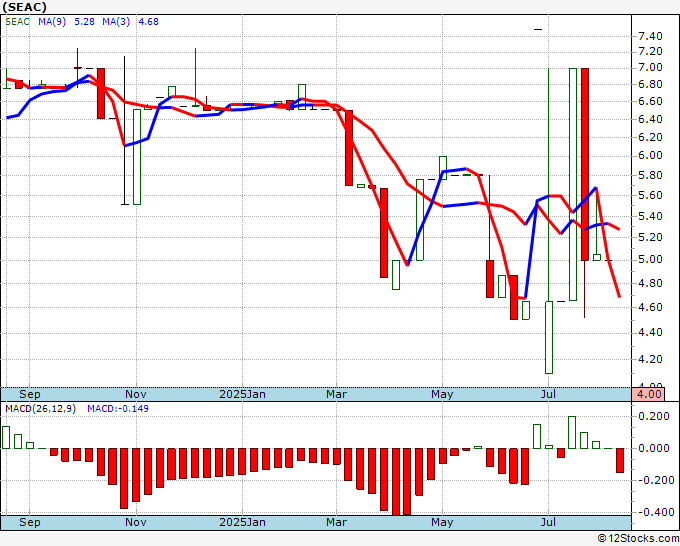Screen dimensions: 680x546
Task: Click the MA(3) legend label
Action: (x=116, y=22)
